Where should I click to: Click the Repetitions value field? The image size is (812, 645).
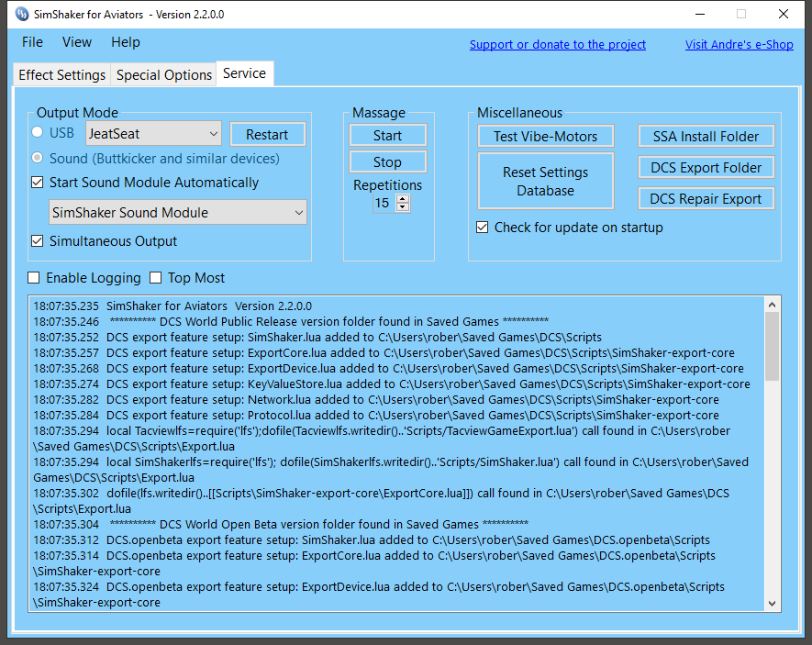[384, 203]
